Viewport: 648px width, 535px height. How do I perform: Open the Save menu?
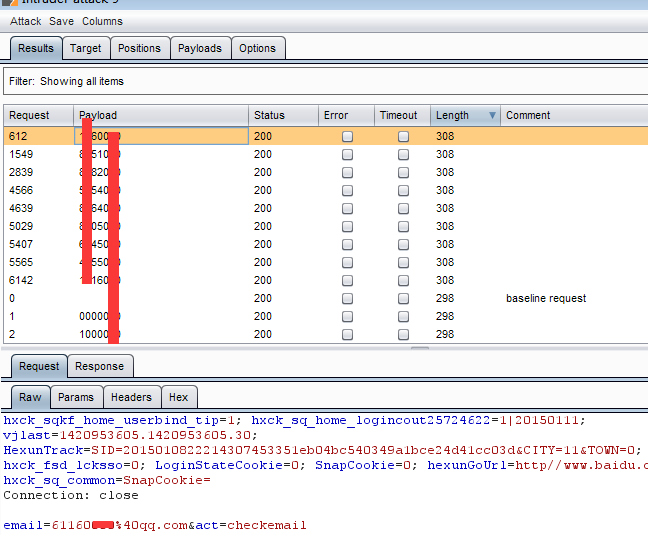click(61, 21)
